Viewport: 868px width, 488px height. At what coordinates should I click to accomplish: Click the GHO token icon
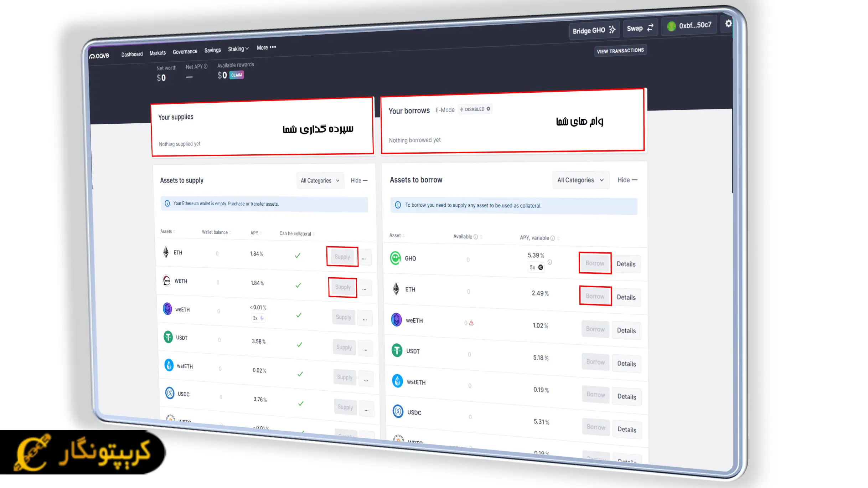pyautogui.click(x=395, y=258)
